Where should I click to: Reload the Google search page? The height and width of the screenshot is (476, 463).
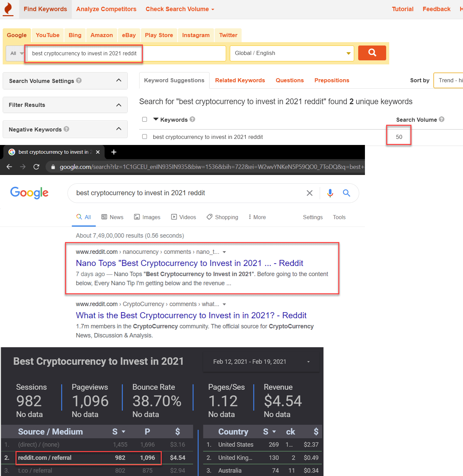click(36, 167)
